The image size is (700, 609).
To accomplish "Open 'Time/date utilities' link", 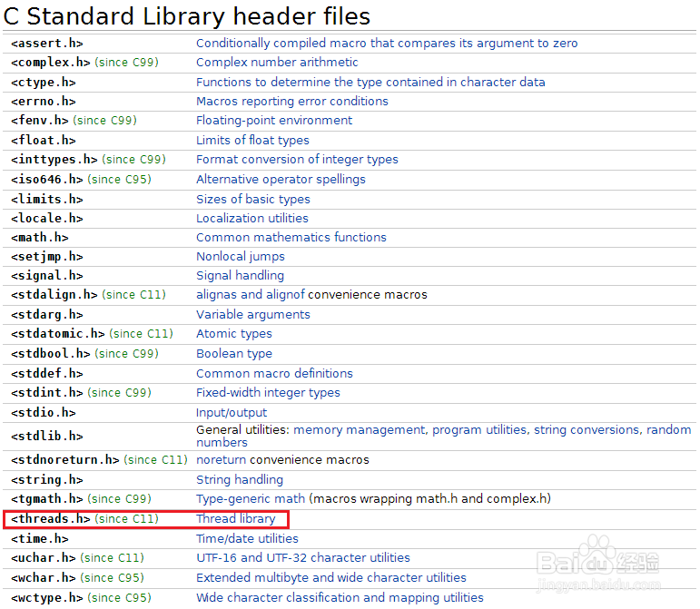I will pyautogui.click(x=247, y=539).
